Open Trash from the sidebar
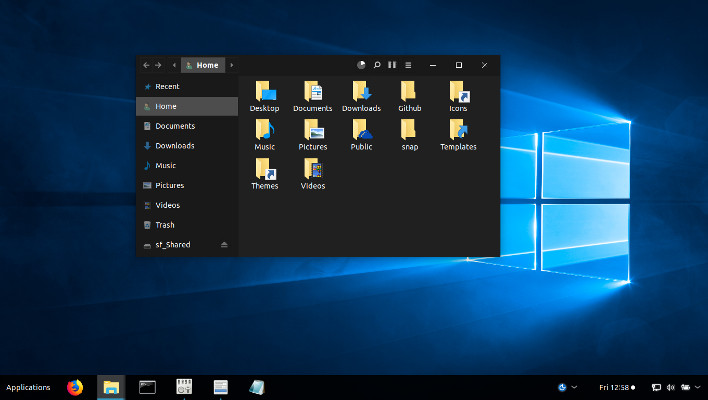708x400 pixels. 187,225
